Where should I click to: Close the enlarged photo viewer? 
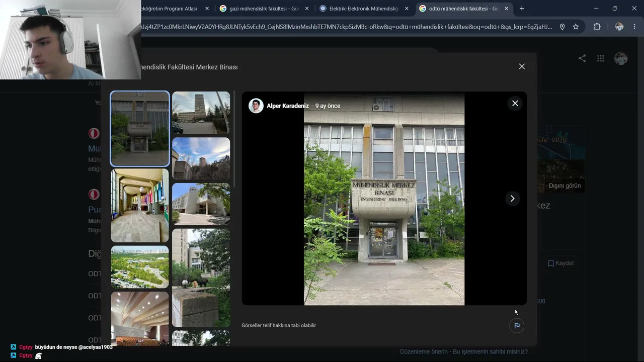click(515, 104)
